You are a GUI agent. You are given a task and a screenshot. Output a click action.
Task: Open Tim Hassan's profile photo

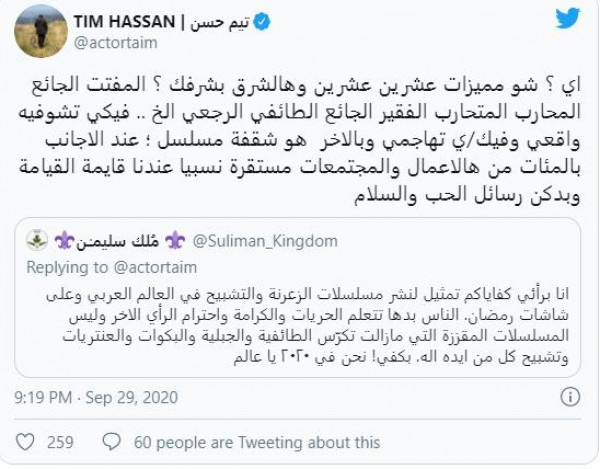(x=41, y=29)
